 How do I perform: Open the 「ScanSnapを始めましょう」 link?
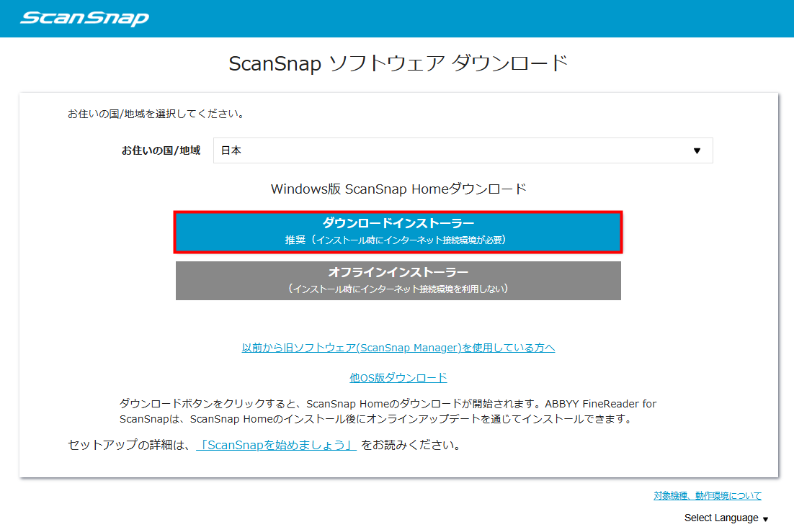(x=277, y=445)
